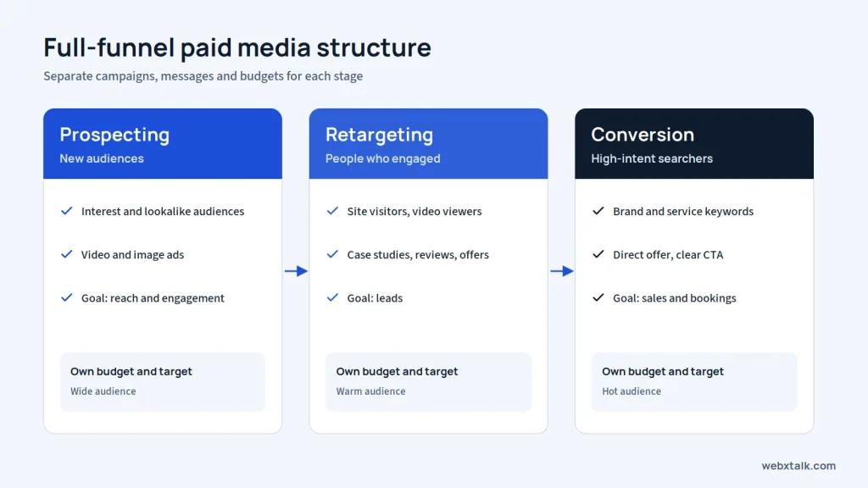The image size is (868, 488).
Task: Click checkmark beside 'Goal: sales and bookings'
Action: (598, 297)
